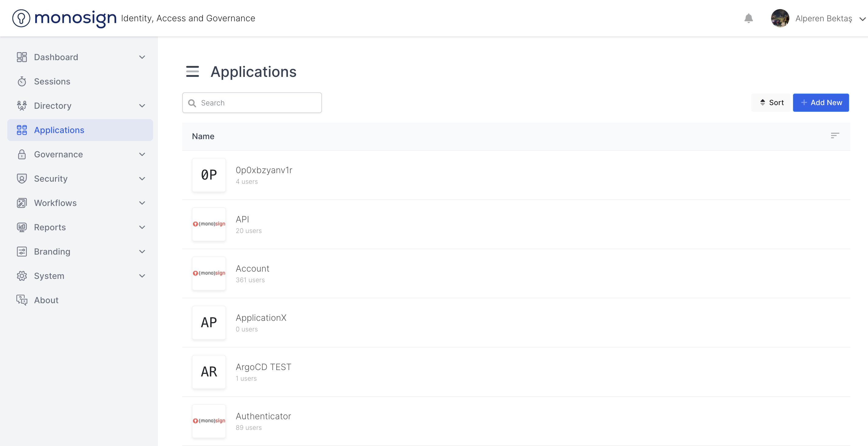The image size is (868, 446).
Task: Click the user profile avatar picture
Action: pos(780,18)
